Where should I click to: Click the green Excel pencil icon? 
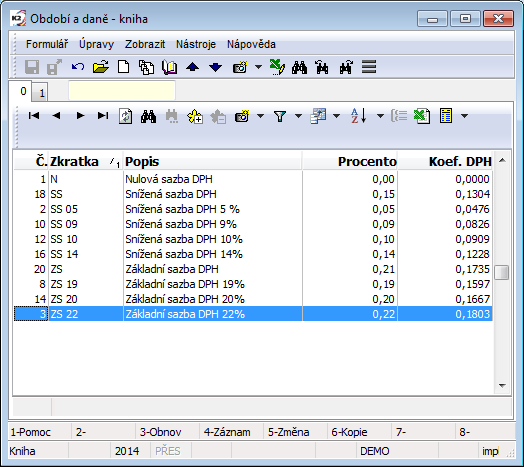277,67
